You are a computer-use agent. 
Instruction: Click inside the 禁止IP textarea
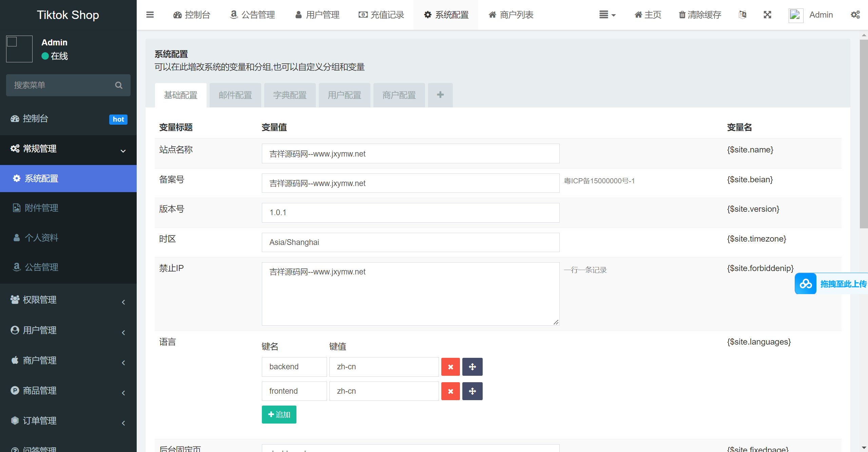point(410,294)
